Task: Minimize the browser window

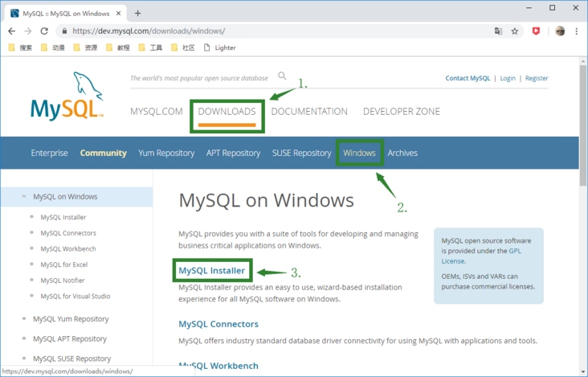Action: point(529,8)
